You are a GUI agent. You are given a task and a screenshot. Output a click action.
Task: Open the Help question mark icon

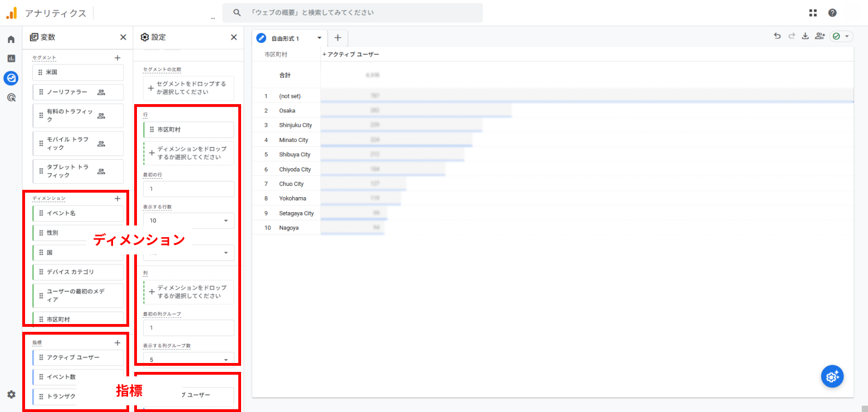[x=832, y=13]
